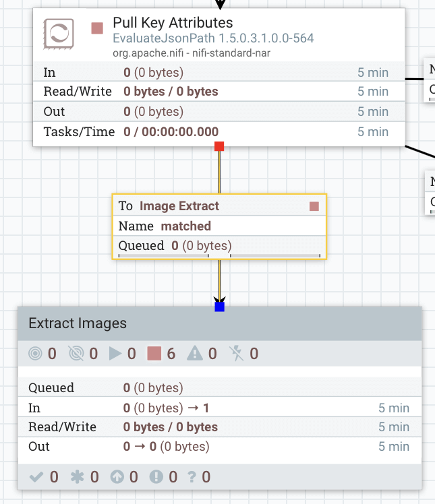Click the Pull Key Attributes In 0 (0 bytes) row
This screenshot has height=504, width=435.
click(219, 72)
